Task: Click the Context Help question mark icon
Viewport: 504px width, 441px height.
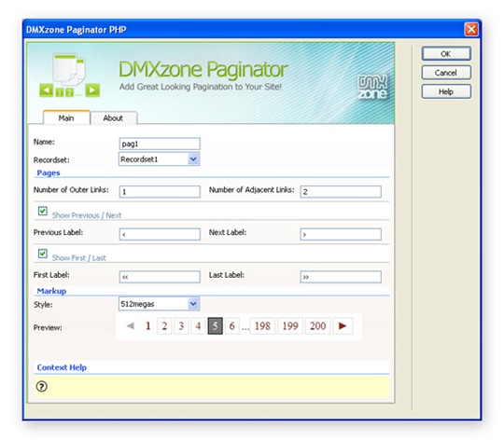Action: point(42,386)
